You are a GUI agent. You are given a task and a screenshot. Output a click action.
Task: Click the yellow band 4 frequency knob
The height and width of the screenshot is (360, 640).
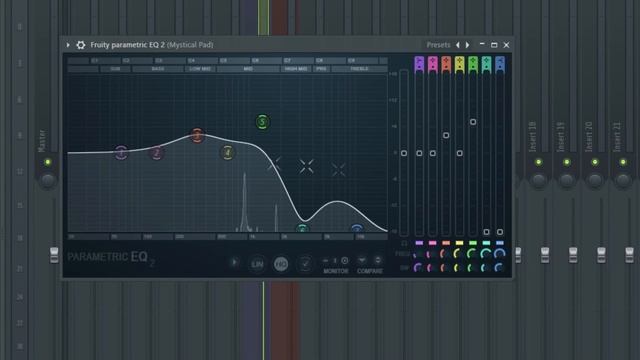coord(459,254)
